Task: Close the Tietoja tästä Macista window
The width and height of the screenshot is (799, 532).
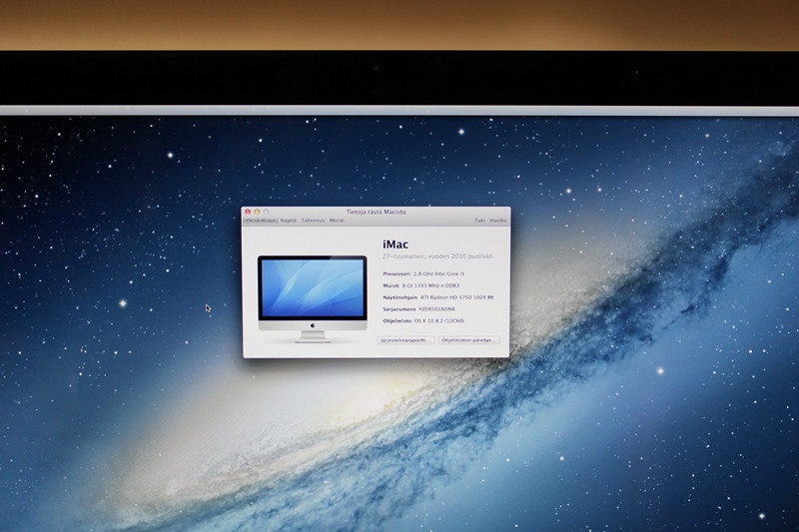Action: point(248,212)
